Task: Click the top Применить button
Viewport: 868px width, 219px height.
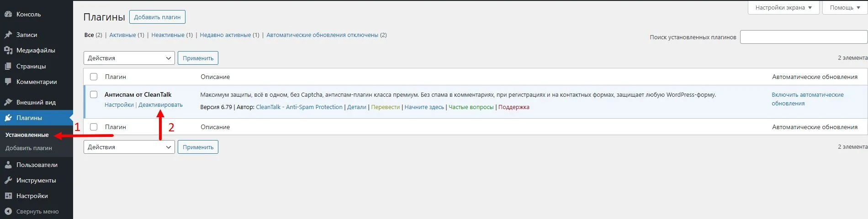Action: coord(198,58)
